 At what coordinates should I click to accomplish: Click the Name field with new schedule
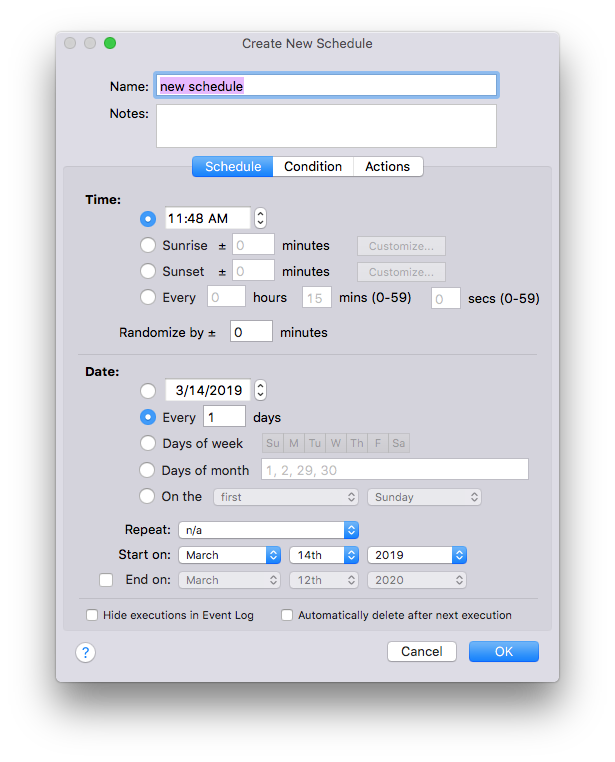click(326, 86)
